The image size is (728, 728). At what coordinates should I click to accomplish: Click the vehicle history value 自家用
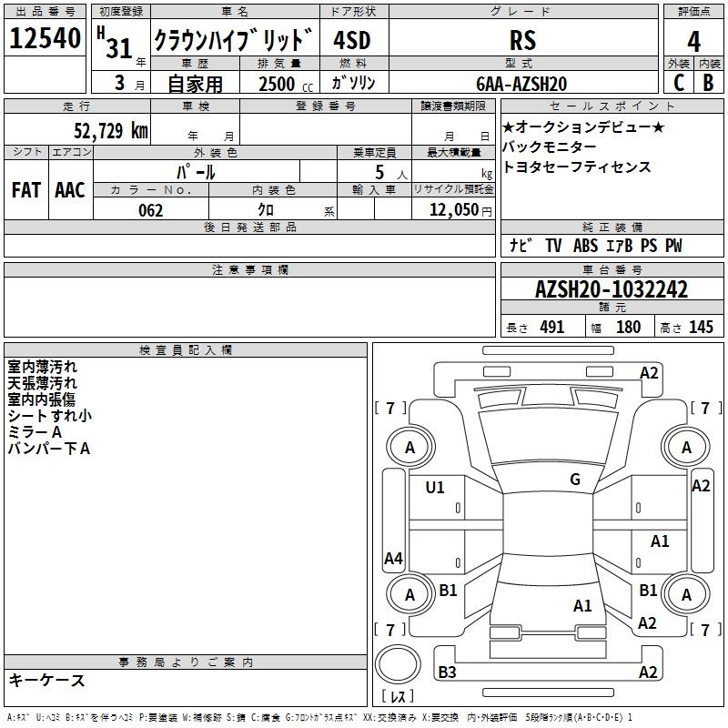coord(195,84)
